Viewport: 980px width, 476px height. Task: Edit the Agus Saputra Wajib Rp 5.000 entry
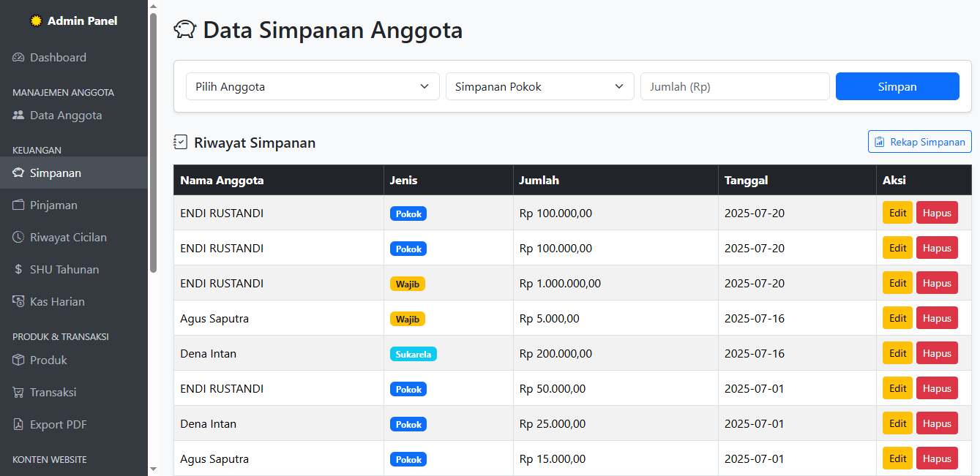(x=897, y=319)
